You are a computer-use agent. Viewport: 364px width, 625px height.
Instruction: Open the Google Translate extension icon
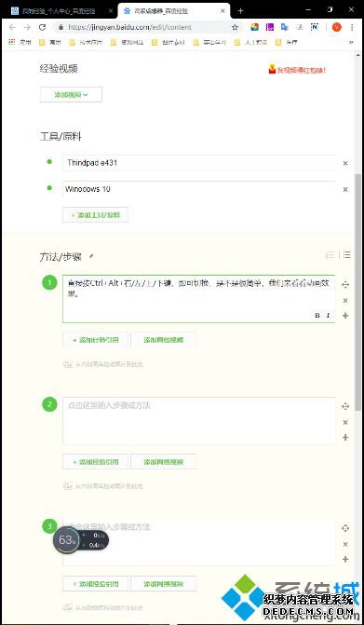pyautogui.click(x=284, y=27)
